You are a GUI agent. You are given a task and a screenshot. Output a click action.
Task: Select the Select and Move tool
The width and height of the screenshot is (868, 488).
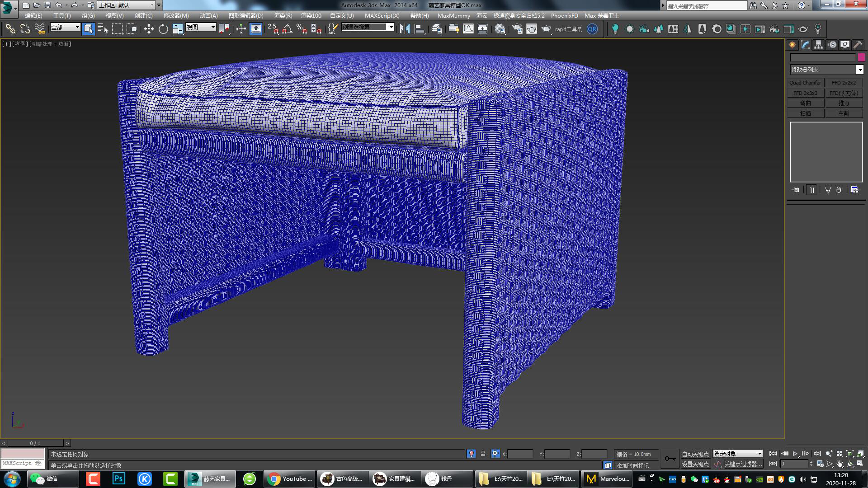(149, 28)
